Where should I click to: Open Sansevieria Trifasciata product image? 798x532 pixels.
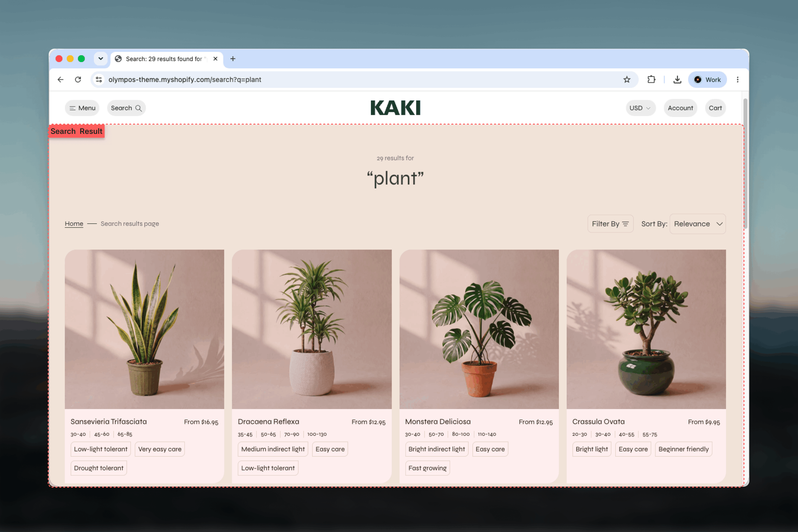[x=145, y=329]
